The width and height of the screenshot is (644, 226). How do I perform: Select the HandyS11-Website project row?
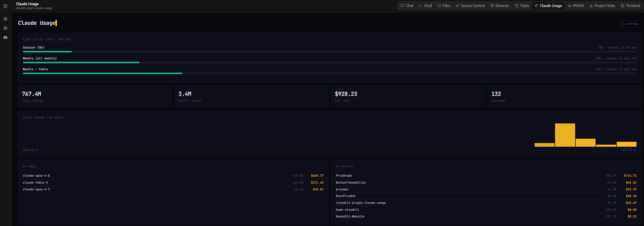tap(486, 216)
